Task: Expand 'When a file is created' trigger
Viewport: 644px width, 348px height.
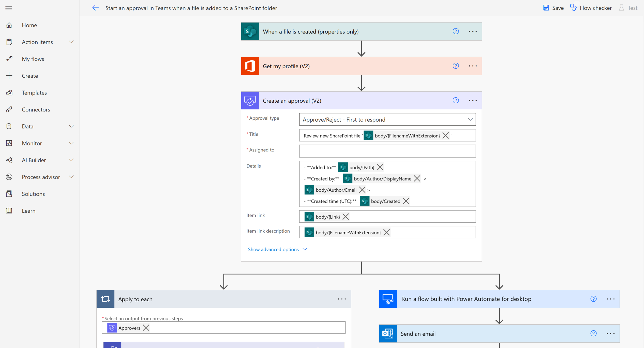Action: pyautogui.click(x=361, y=31)
